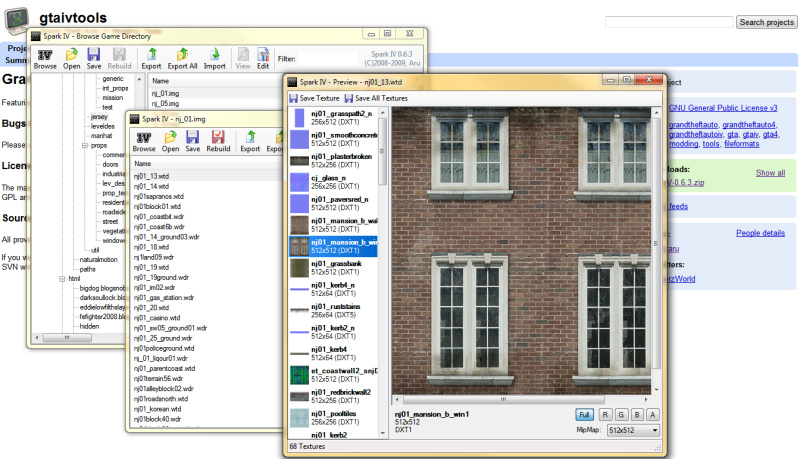Click Save disk icon in Browse Game Directory window
800x459 pixels.
click(93, 59)
